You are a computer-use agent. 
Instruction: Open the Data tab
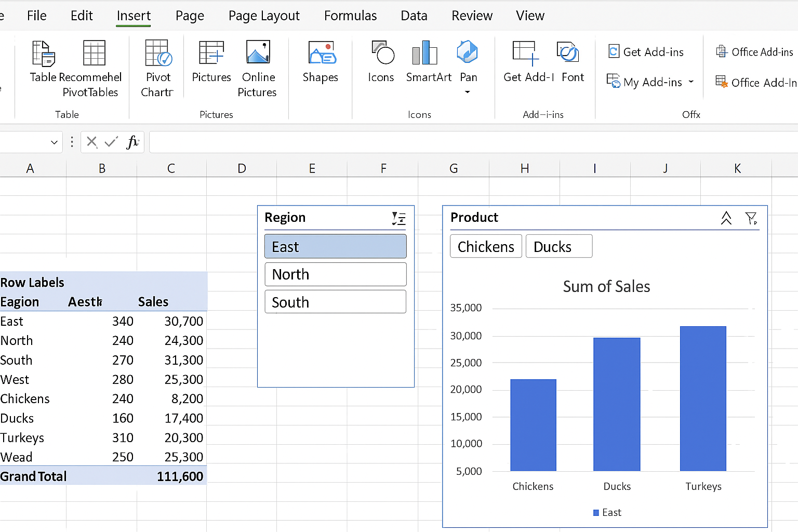tap(414, 16)
